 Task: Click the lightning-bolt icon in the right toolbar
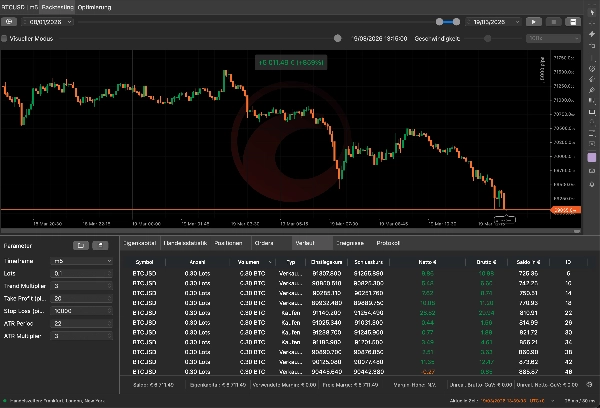(592, 34)
